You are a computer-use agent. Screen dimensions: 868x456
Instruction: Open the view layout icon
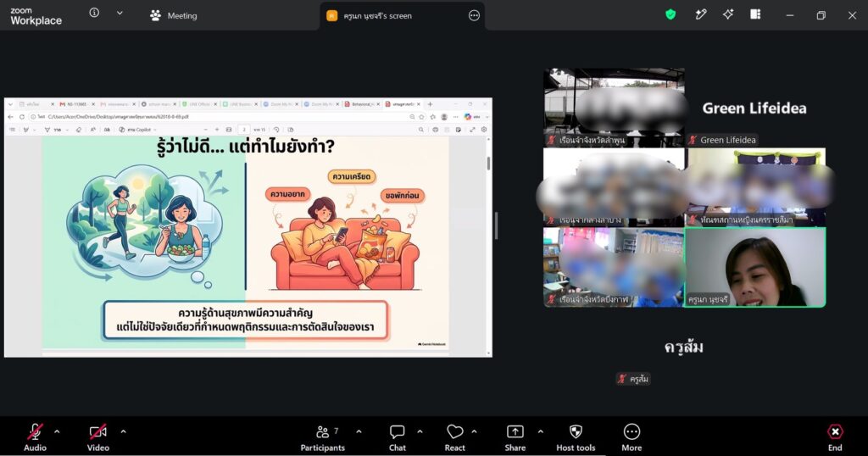point(755,15)
